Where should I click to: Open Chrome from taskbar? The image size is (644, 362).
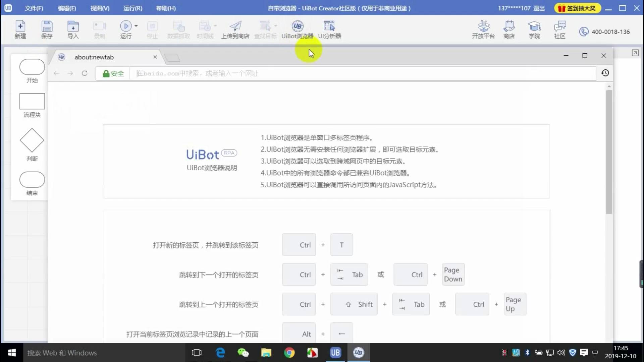click(x=289, y=353)
